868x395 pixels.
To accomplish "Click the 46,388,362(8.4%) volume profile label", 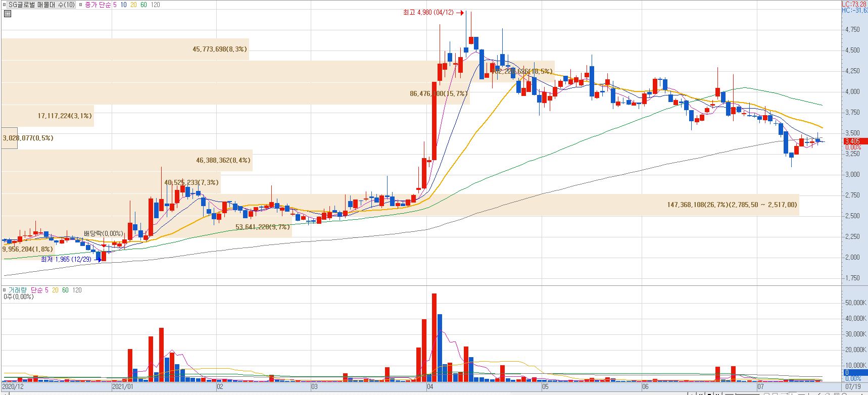I will [x=223, y=160].
